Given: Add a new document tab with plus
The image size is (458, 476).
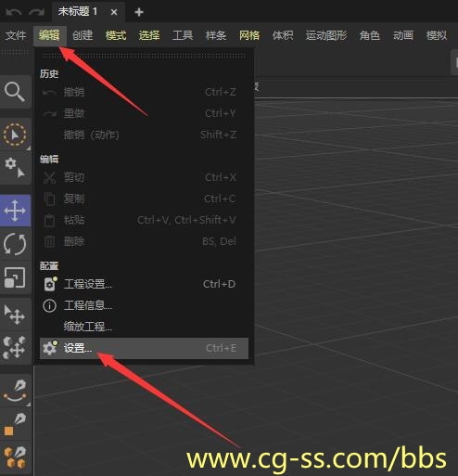Looking at the screenshot, I should tap(139, 12).
